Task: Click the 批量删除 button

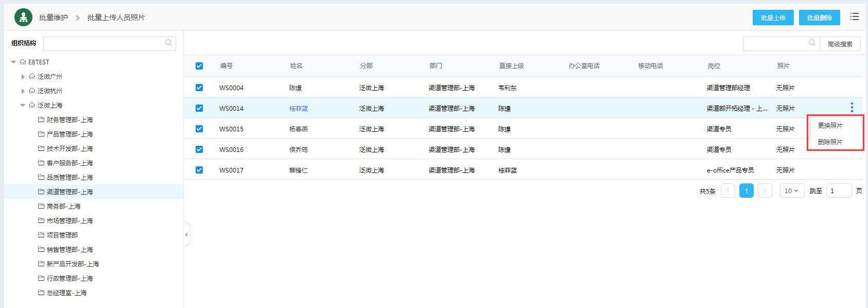Action: click(819, 18)
